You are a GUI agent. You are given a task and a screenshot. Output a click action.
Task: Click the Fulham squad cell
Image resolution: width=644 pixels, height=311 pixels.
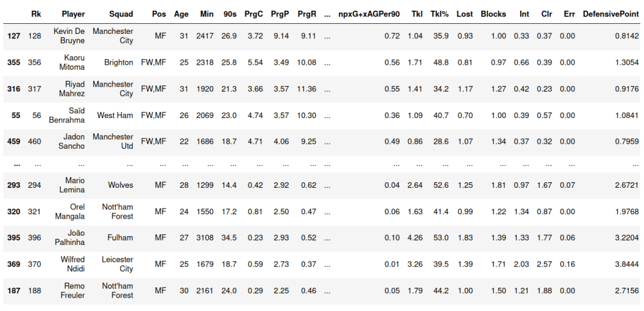[x=120, y=237]
